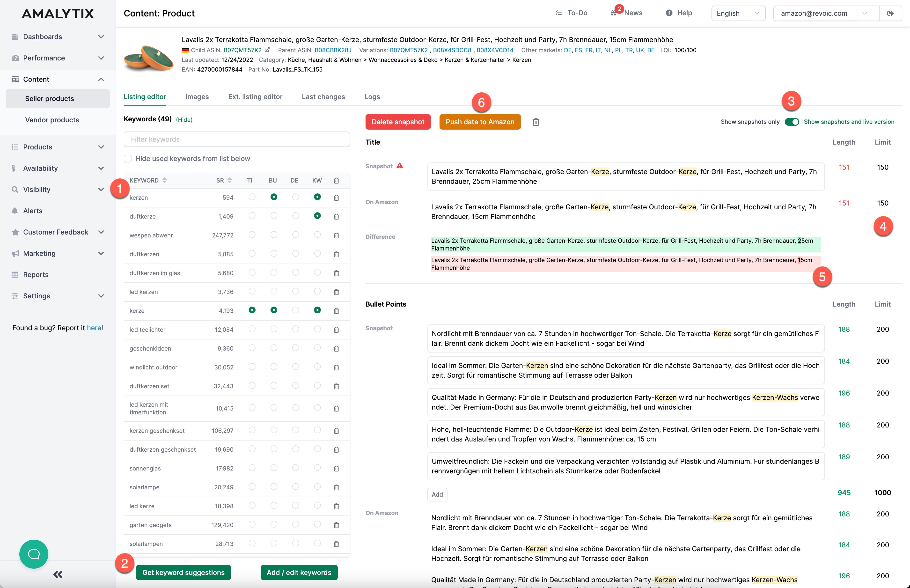The image size is (910, 588).
Task: Expand the Visibility menu
Action: click(58, 189)
